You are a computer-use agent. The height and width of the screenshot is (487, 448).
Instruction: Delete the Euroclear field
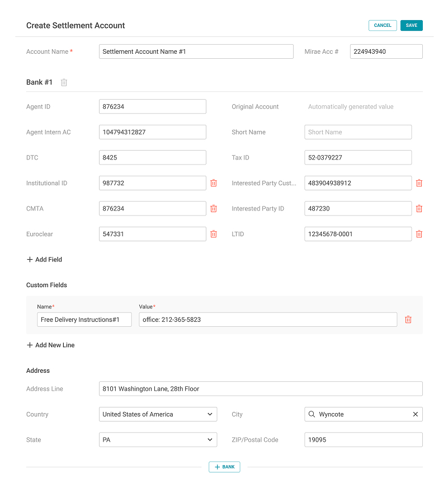click(x=214, y=234)
